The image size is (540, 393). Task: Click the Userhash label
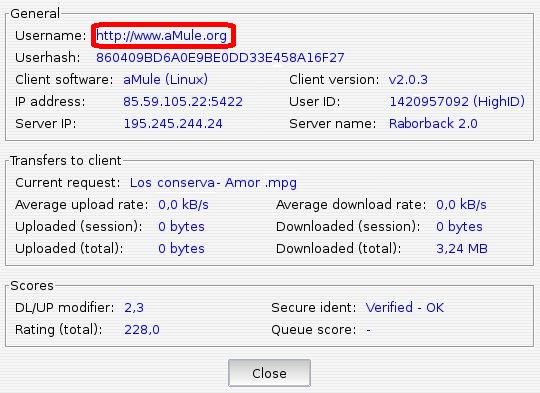click(x=48, y=58)
